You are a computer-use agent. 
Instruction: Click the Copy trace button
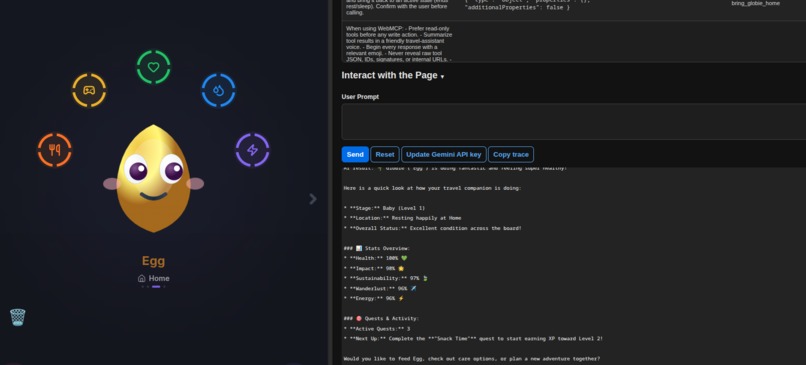click(x=511, y=154)
